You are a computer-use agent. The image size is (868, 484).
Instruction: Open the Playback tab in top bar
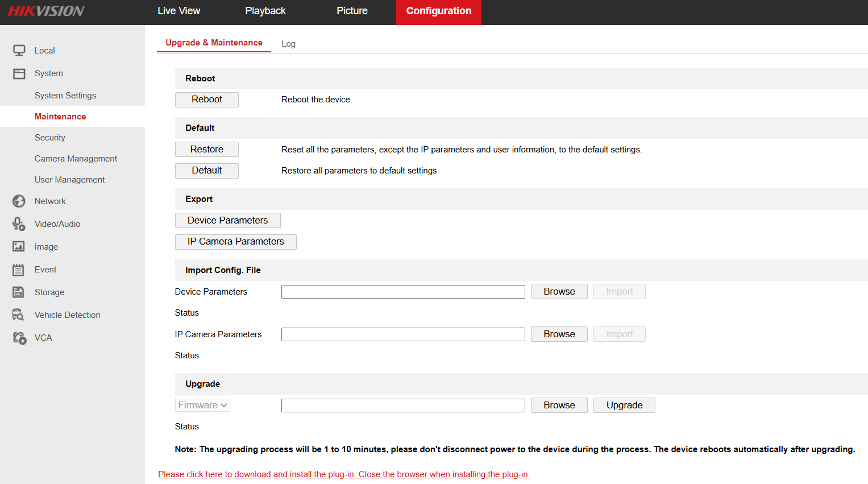click(265, 11)
